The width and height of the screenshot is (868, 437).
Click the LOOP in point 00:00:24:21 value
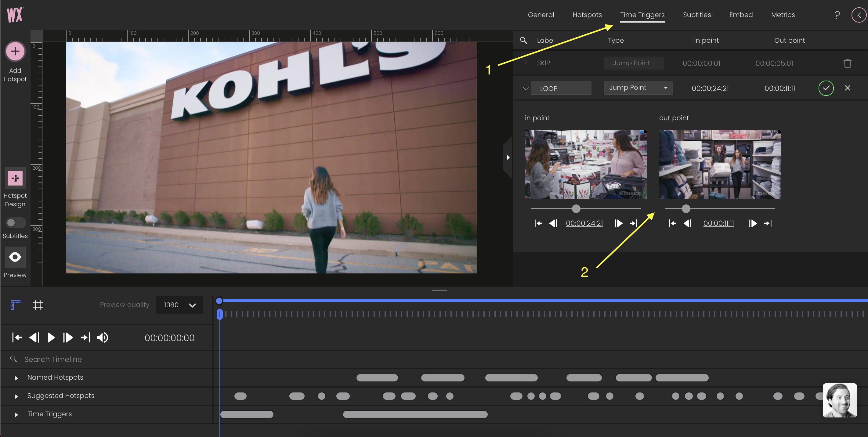(710, 88)
